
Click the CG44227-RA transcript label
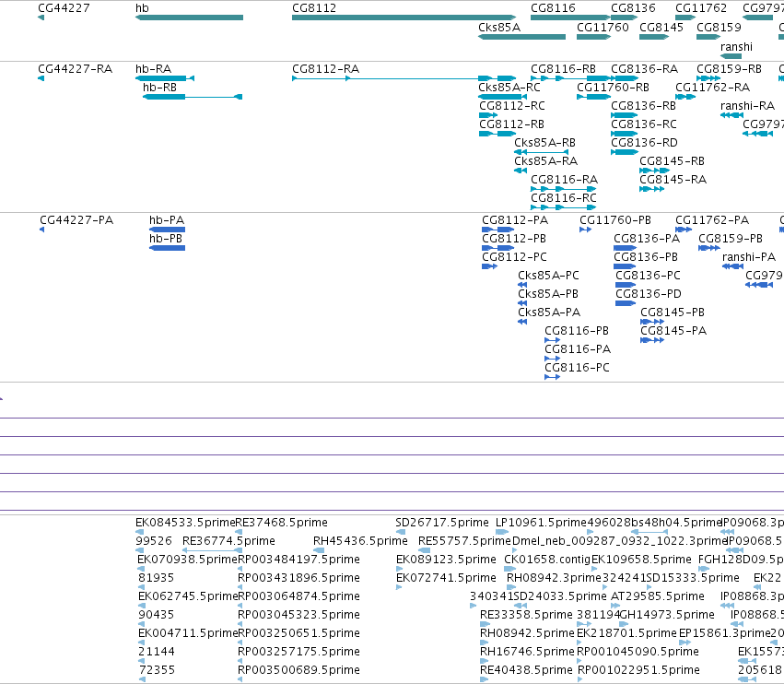point(75,69)
